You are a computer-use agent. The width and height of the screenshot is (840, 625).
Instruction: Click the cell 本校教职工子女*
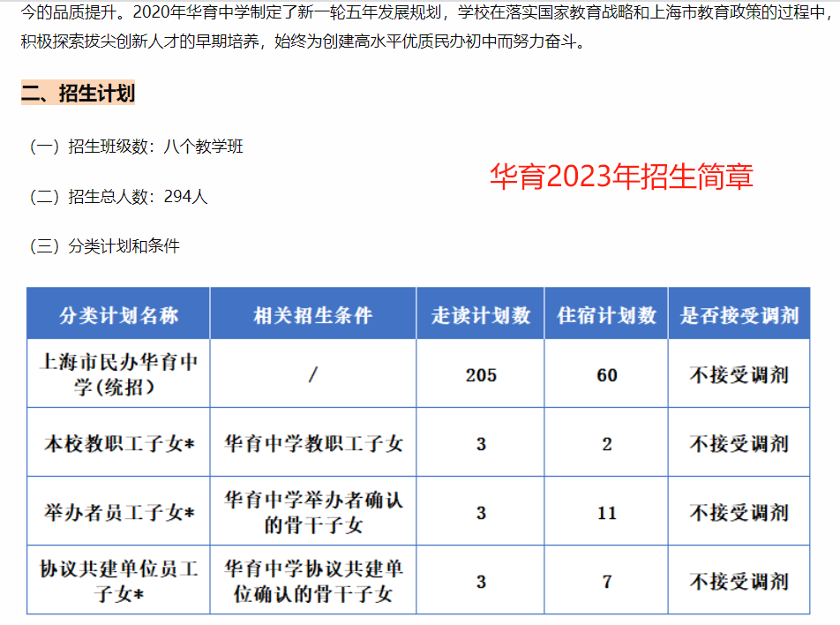118,443
